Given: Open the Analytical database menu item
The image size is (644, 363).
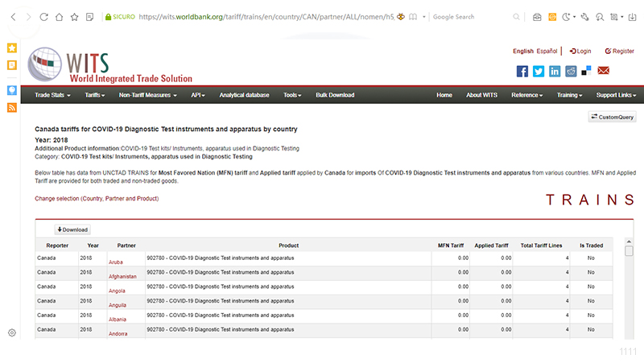Looking at the screenshot, I should (244, 95).
